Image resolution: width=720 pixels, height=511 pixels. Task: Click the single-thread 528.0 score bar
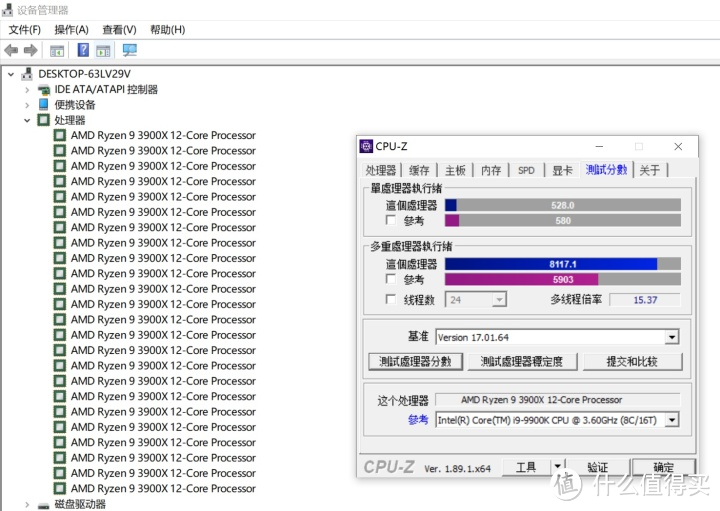[563, 205]
